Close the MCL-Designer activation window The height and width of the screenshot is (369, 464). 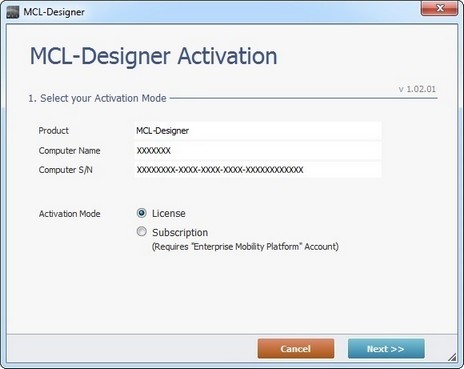(439, 8)
